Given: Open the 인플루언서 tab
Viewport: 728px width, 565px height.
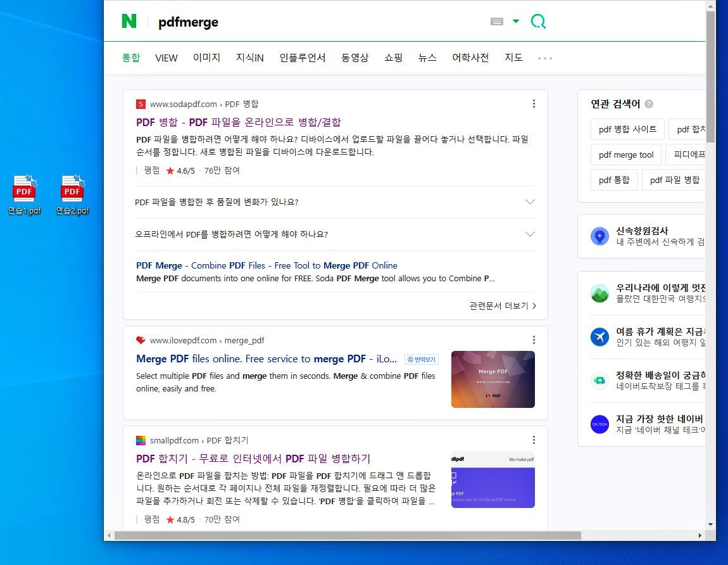Looking at the screenshot, I should (x=302, y=58).
